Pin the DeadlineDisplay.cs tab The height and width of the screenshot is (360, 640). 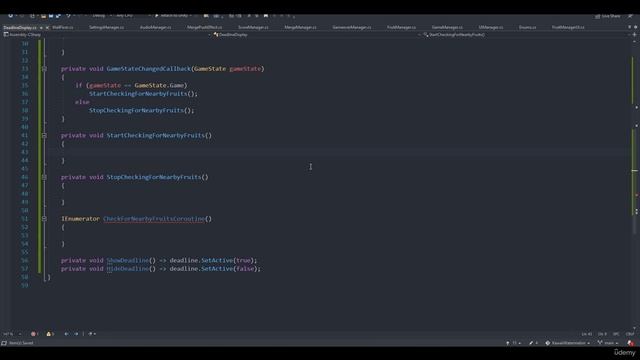tap(41, 28)
